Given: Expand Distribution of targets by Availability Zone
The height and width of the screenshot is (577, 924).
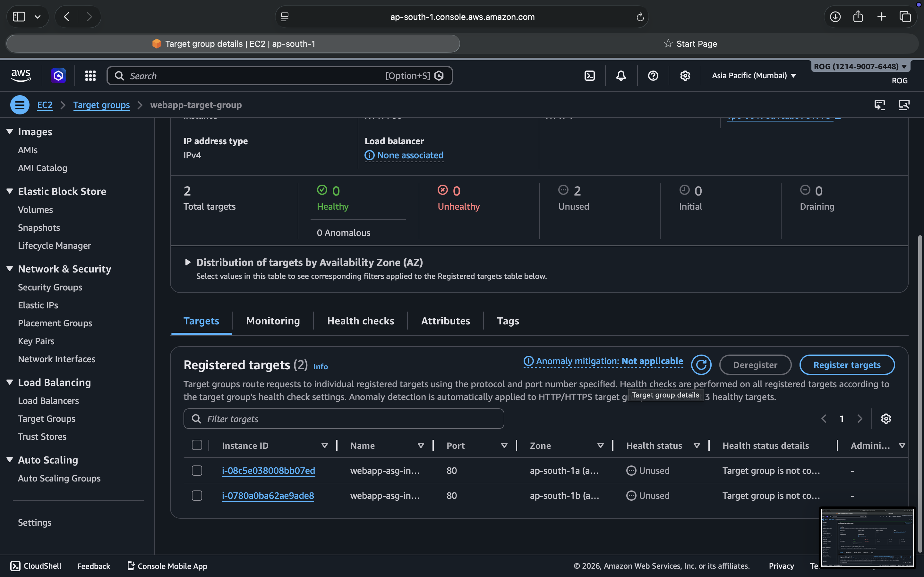Looking at the screenshot, I should pyautogui.click(x=187, y=262).
